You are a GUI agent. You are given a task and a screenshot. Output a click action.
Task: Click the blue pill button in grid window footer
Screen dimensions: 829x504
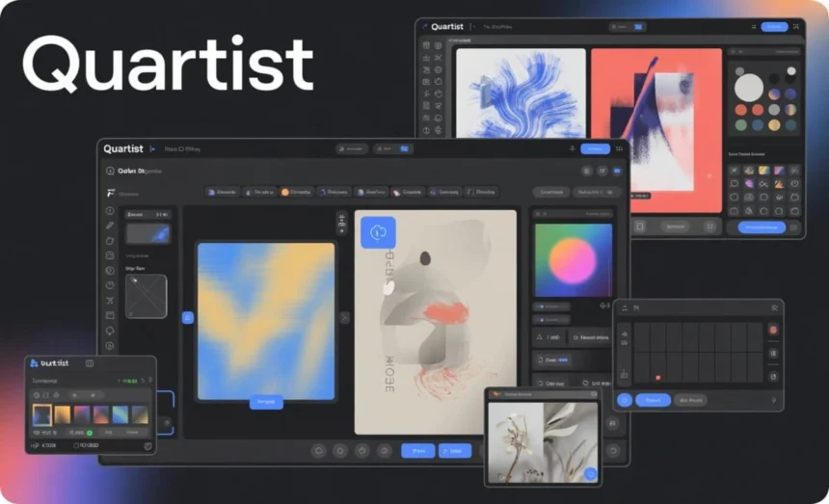point(653,400)
